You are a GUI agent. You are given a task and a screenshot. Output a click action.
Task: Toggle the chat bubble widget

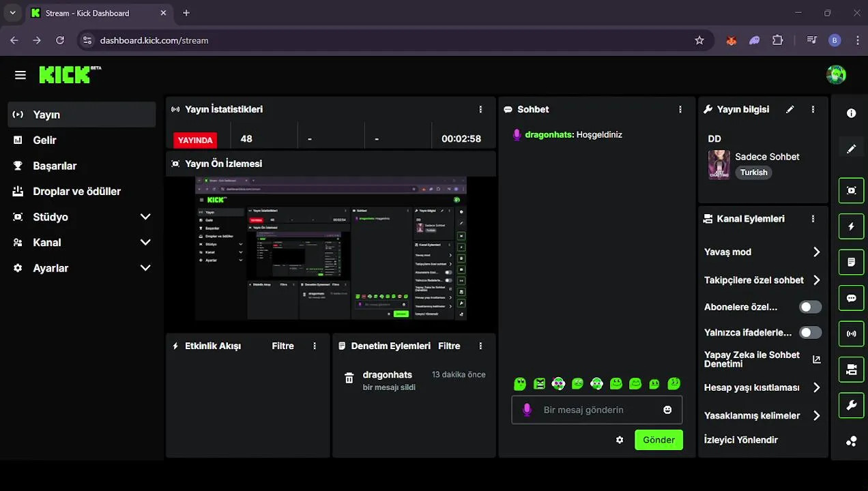[x=851, y=298]
